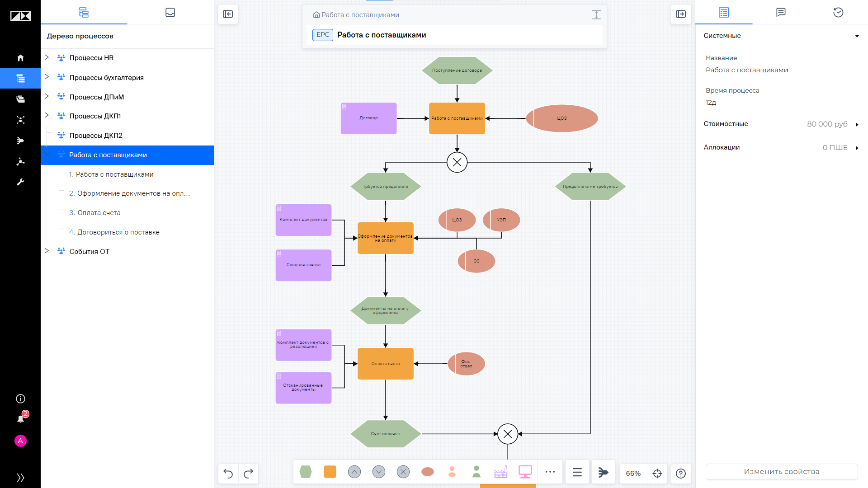Click the redo arrow button

(248, 473)
